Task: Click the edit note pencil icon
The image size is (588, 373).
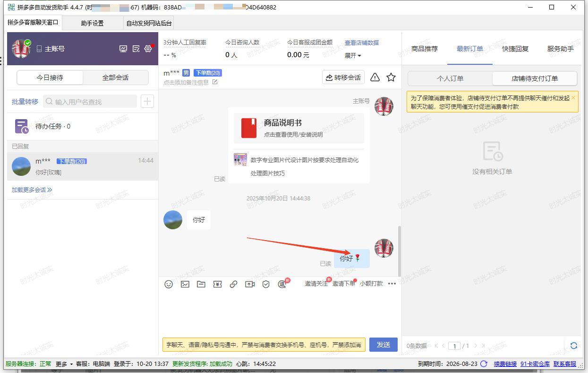Action: [215, 82]
